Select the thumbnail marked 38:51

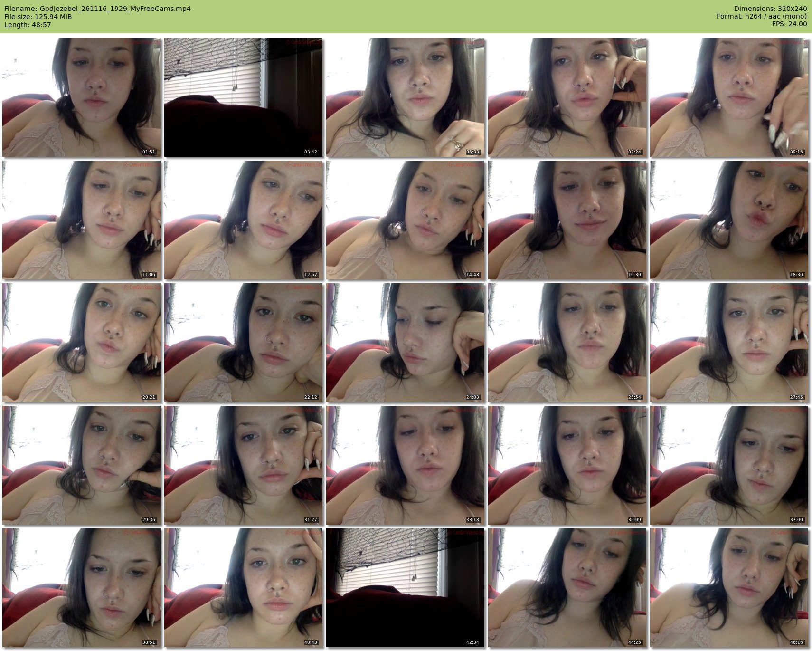pyautogui.click(x=81, y=588)
